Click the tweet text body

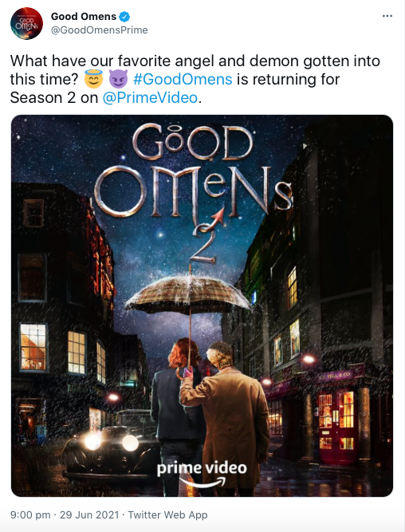coord(195,80)
